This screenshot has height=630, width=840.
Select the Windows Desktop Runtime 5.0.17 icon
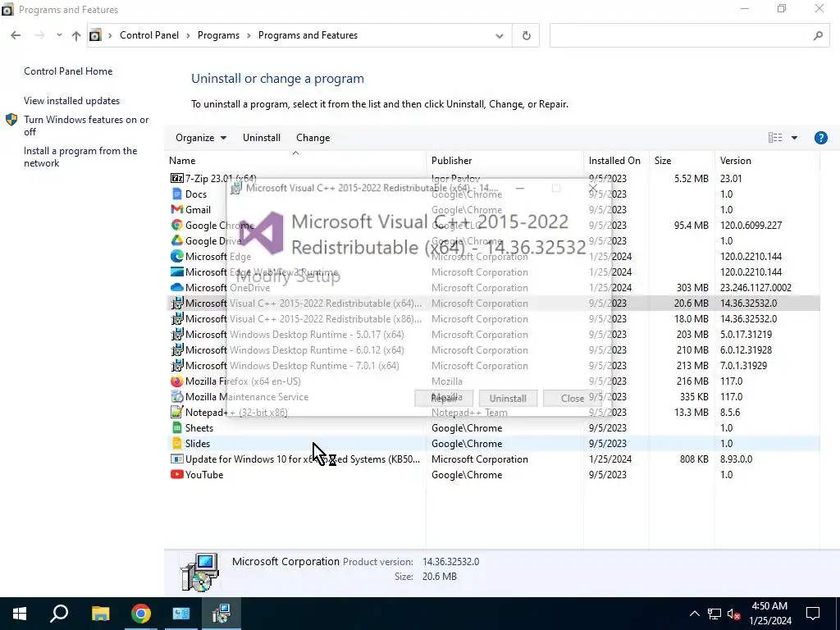coord(177,335)
